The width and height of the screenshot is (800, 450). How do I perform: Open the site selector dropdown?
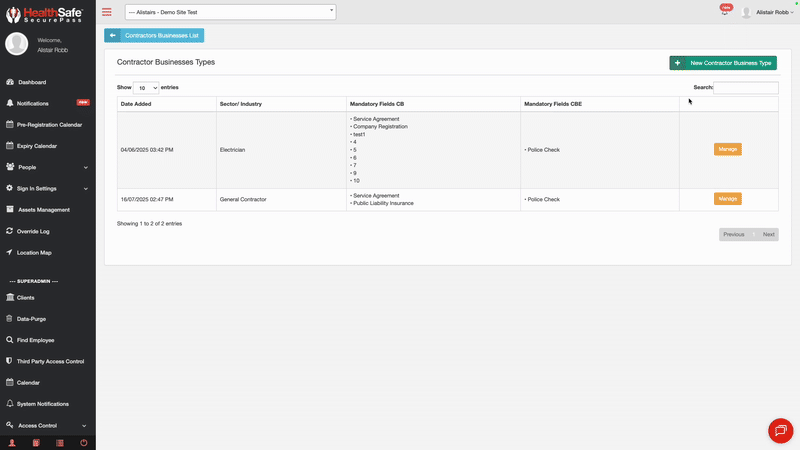pyautogui.click(x=230, y=12)
